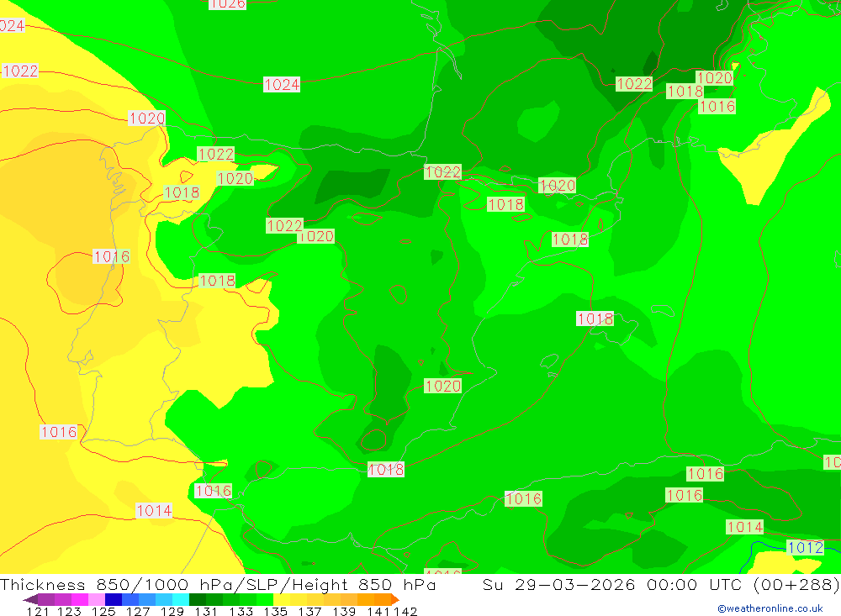Click the legend value 129
The image size is (841, 616).
(172, 611)
